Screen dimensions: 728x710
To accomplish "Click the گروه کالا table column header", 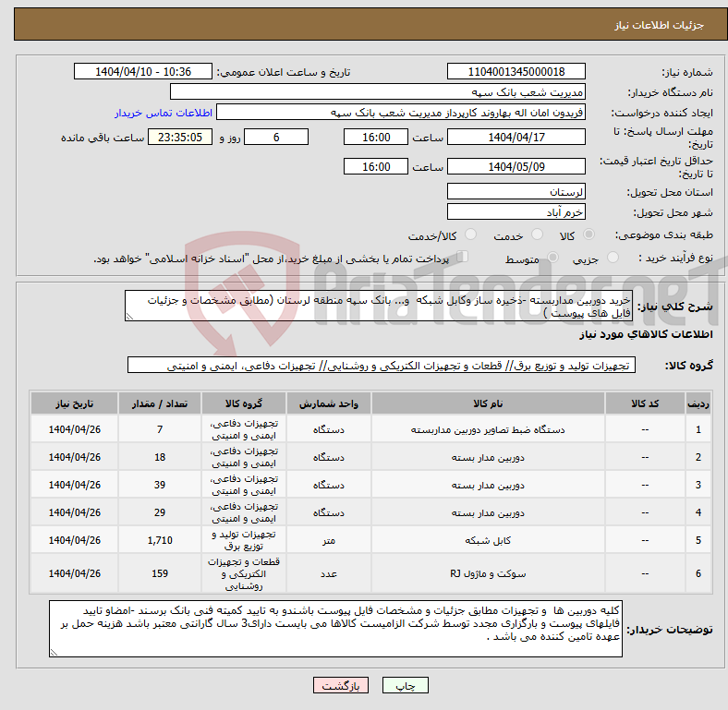I will [x=244, y=403].
